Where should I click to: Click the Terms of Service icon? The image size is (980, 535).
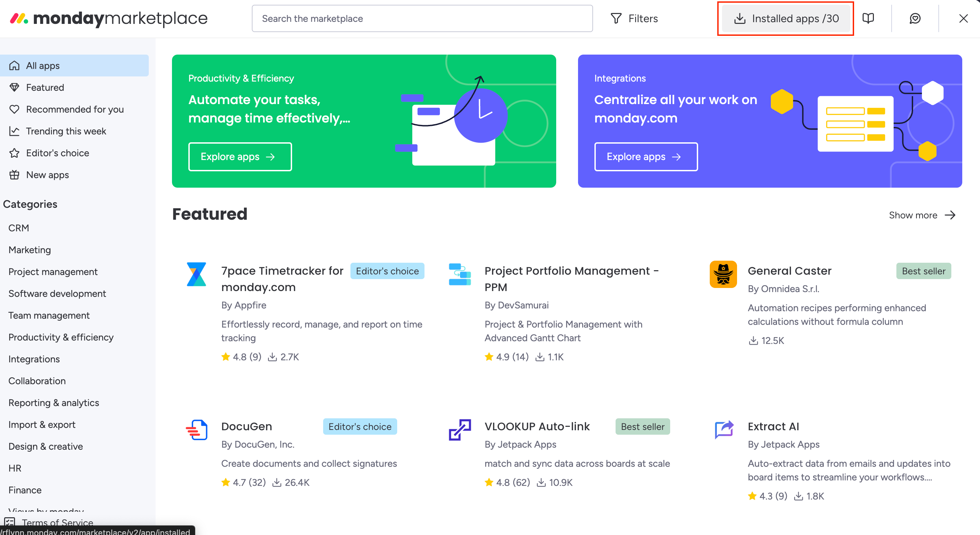[10, 522]
